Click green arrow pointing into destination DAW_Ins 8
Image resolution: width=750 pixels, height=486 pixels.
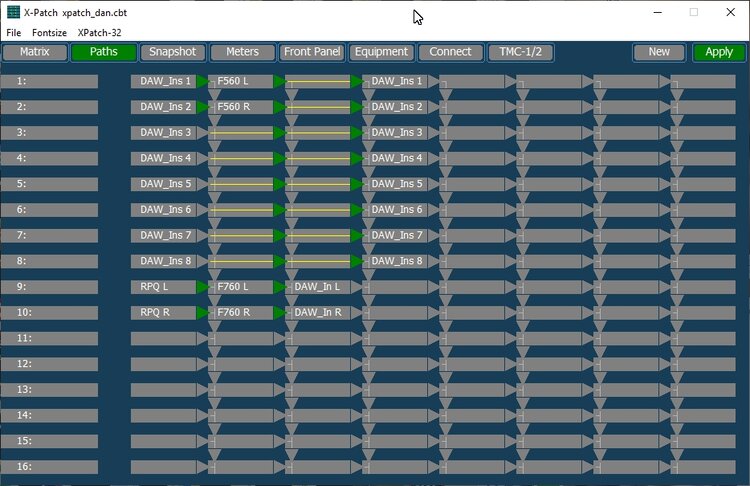click(x=356, y=261)
